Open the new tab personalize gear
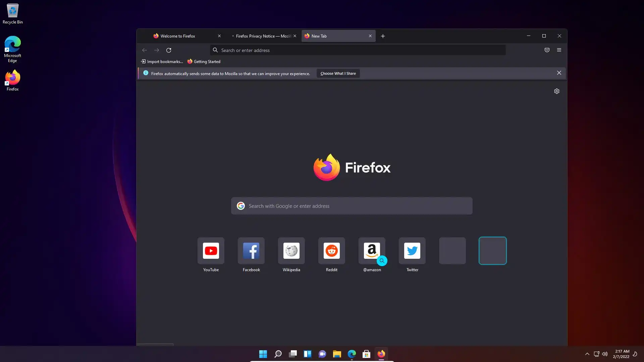 (556, 91)
